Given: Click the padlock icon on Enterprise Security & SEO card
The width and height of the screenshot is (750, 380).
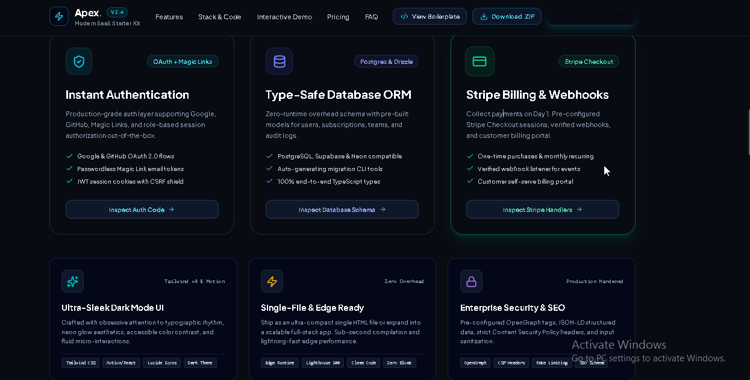Looking at the screenshot, I should [x=471, y=281].
